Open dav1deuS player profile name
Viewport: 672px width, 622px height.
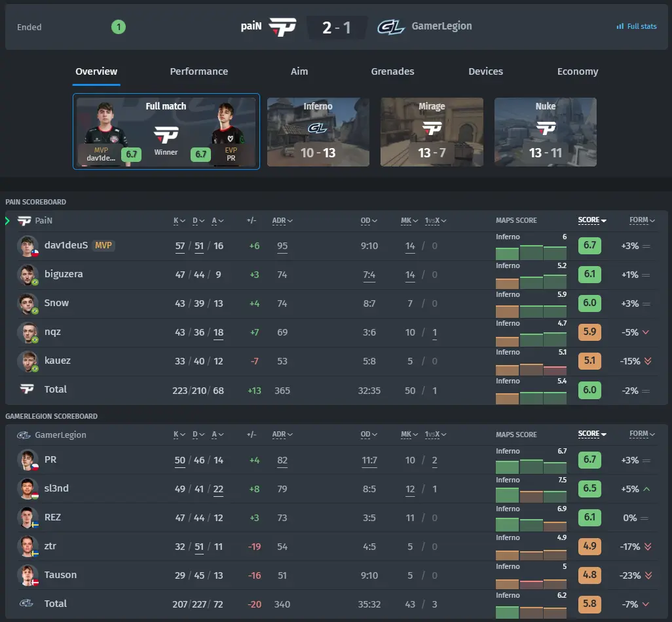click(66, 245)
